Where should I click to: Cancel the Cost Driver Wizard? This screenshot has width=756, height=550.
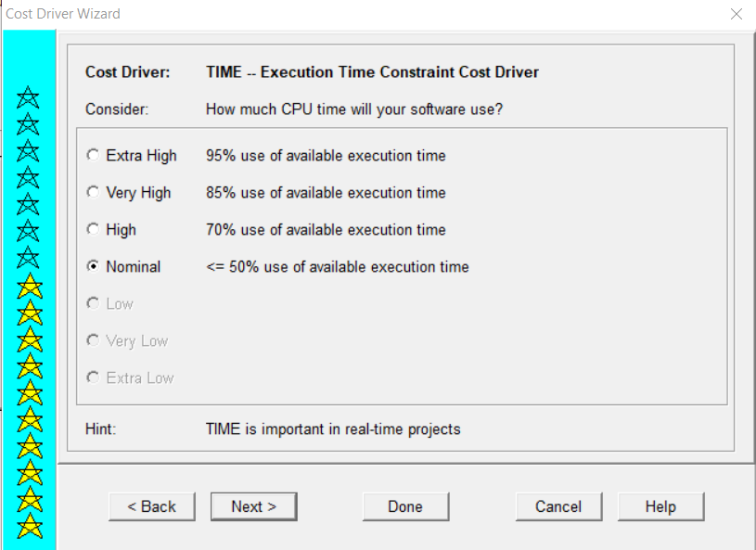tap(558, 506)
